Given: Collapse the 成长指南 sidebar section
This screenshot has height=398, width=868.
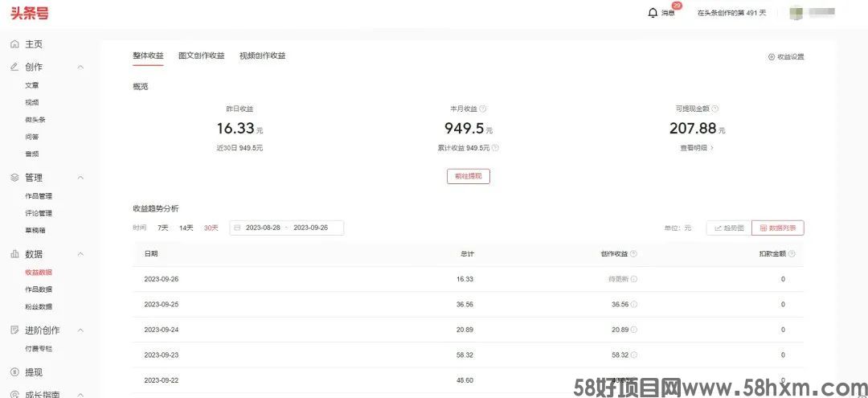Looking at the screenshot, I should 80,394.
